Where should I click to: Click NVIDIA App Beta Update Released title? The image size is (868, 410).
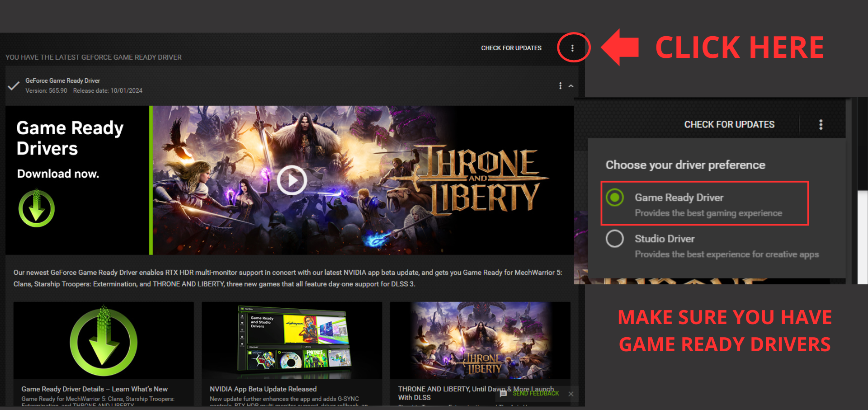(263, 389)
